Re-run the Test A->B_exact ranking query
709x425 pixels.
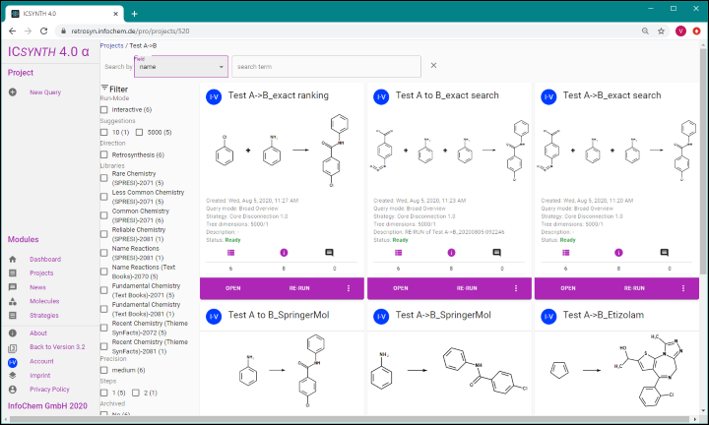point(299,288)
